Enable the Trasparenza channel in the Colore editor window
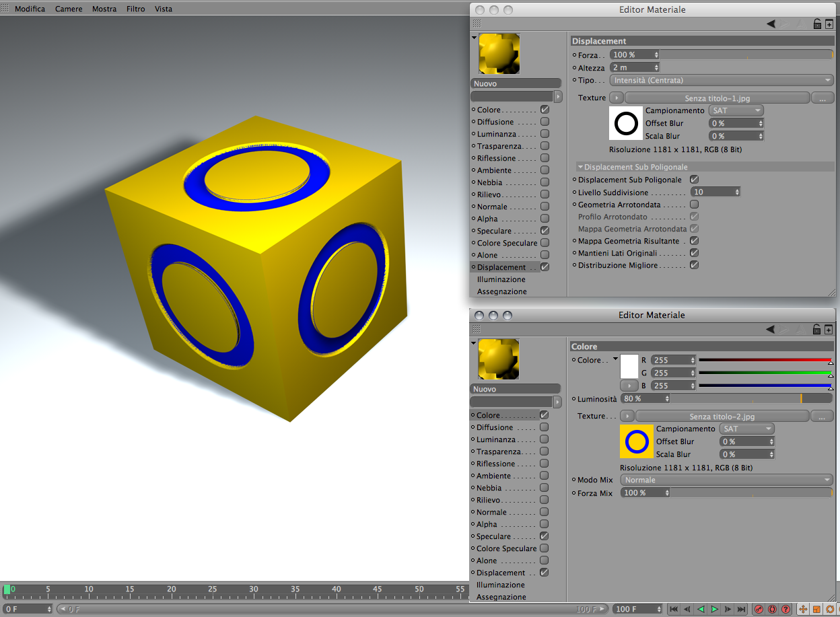The height and width of the screenshot is (617, 840). pos(544,451)
